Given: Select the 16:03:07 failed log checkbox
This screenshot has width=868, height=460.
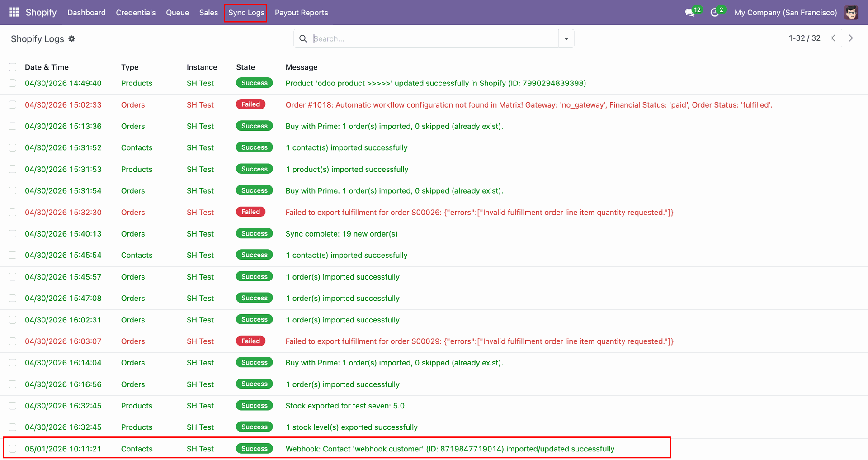Looking at the screenshot, I should tap(13, 341).
